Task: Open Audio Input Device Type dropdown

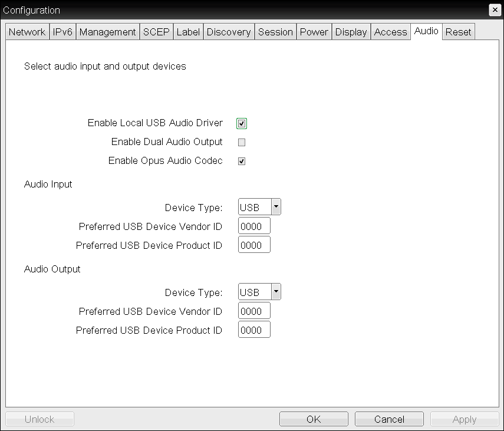Action: pos(259,207)
